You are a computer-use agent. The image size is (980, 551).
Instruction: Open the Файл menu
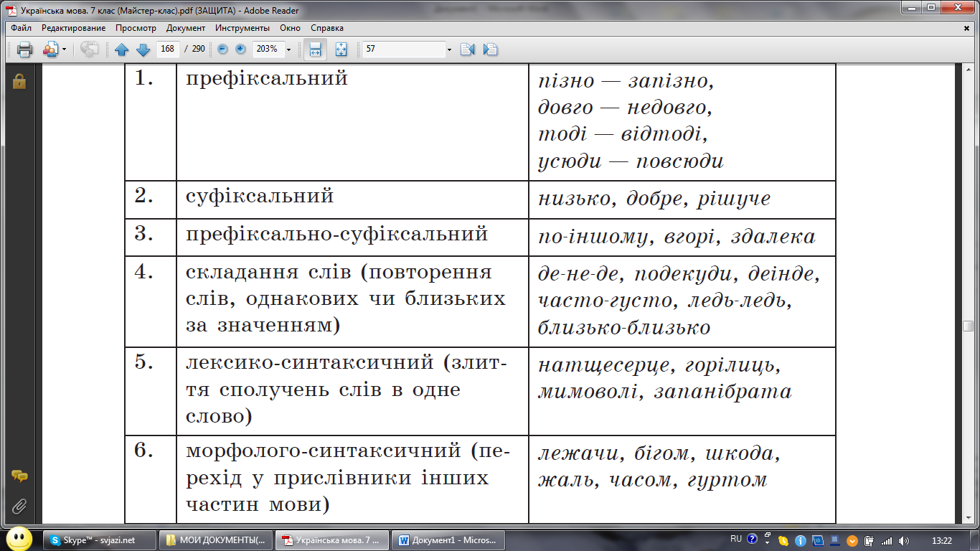21,28
